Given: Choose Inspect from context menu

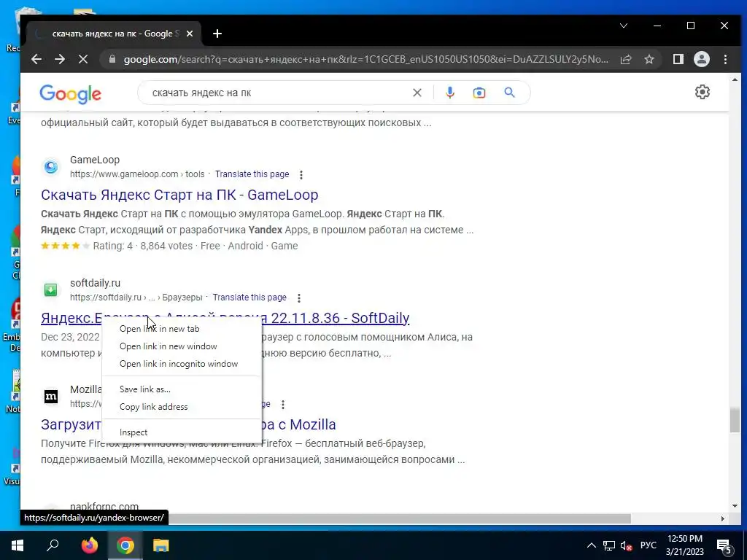Looking at the screenshot, I should point(182,432).
